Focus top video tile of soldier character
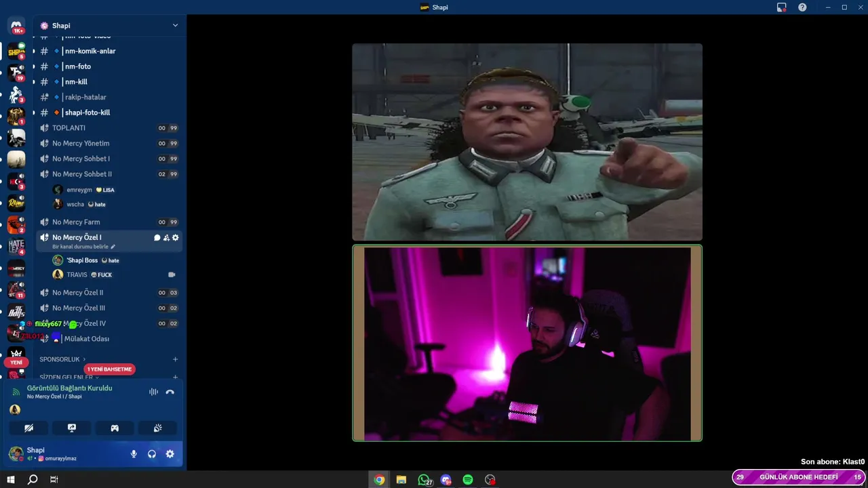868x488 pixels. tap(527, 142)
